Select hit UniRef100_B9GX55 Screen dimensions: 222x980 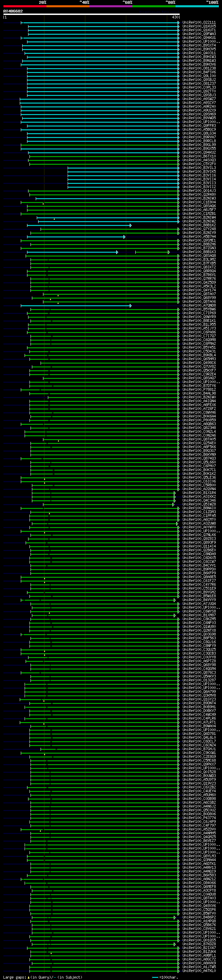click(x=199, y=148)
